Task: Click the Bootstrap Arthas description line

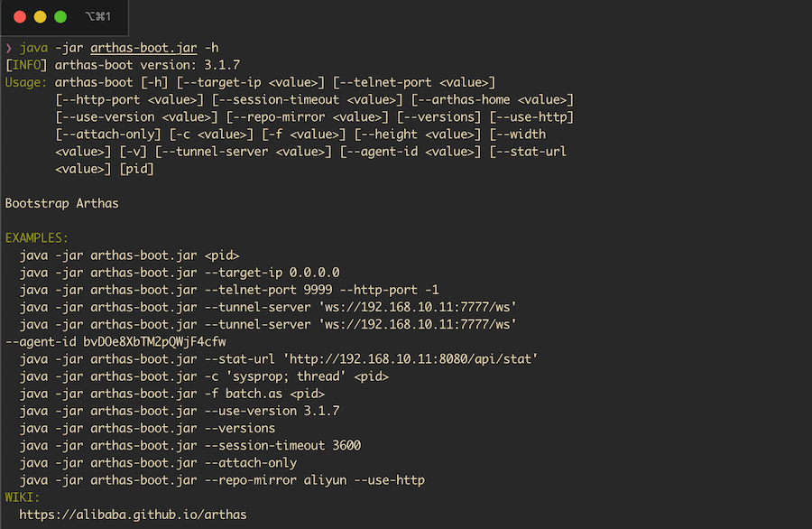Action: click(x=61, y=203)
